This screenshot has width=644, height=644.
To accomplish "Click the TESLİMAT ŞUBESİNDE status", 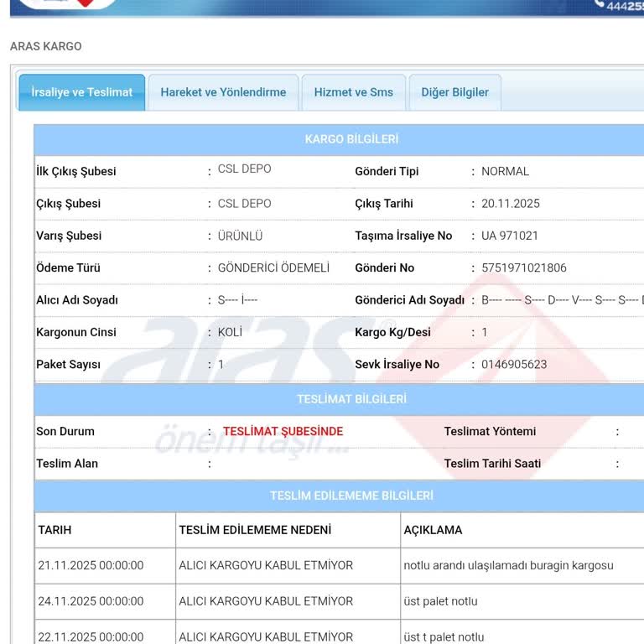I will [283, 431].
